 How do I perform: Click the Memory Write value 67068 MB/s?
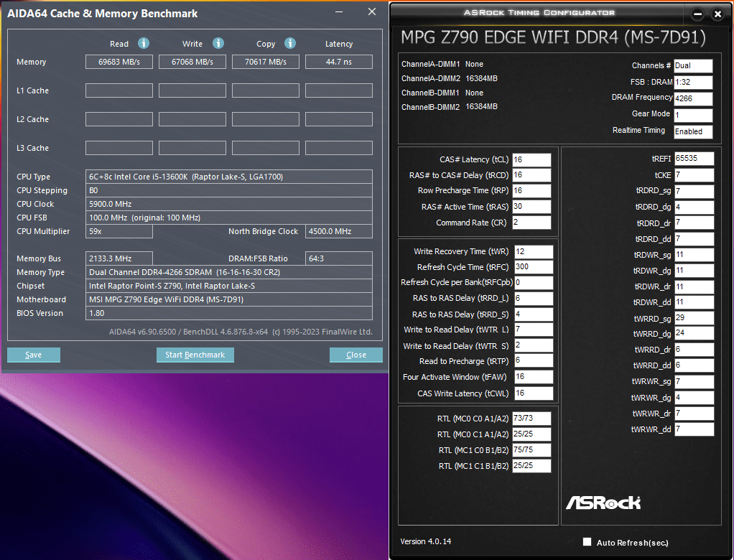[192, 62]
